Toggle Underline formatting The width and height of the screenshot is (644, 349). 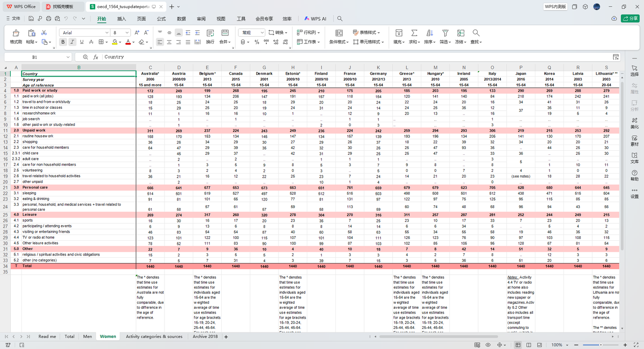coord(81,42)
